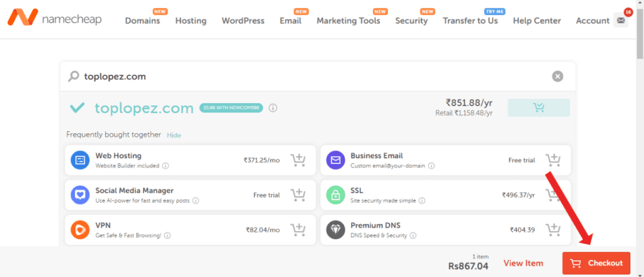
Task: Open the Hosting menu
Action: click(191, 21)
